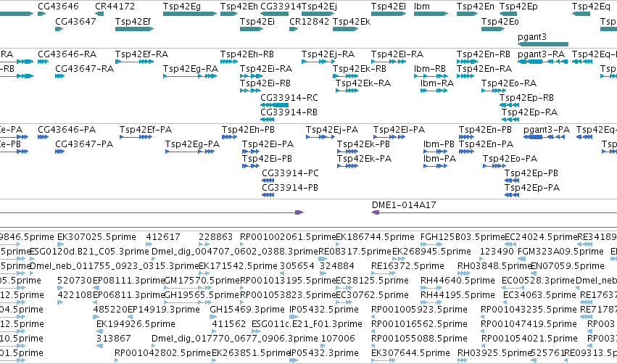The height and width of the screenshot is (364, 617).
Task: Click the CG33914 gene label
Action: click(281, 7)
